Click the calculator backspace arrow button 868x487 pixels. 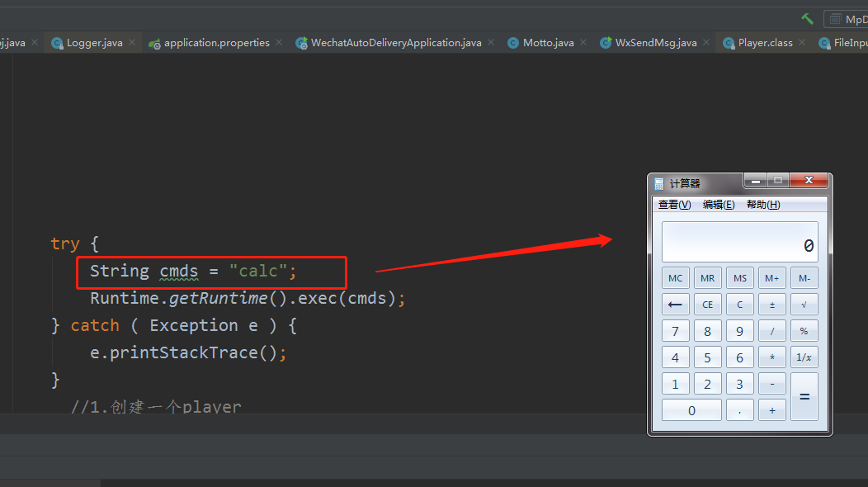[x=676, y=304]
